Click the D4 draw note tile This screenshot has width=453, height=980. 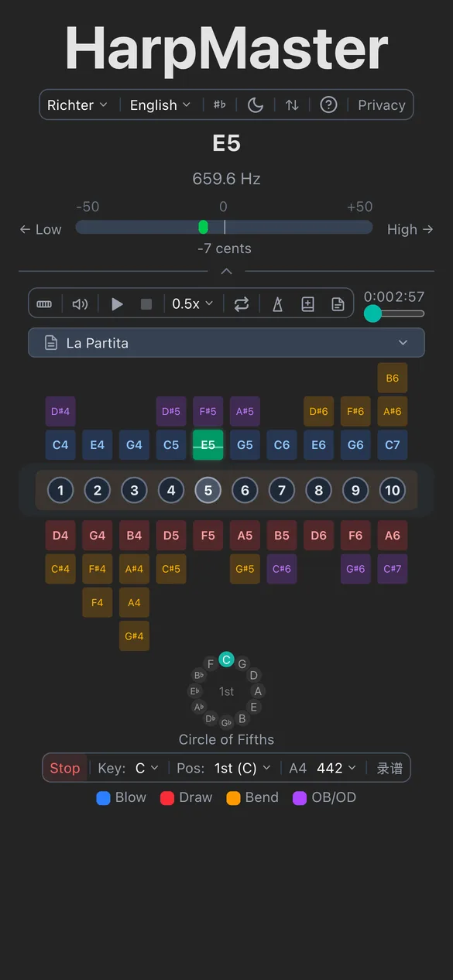(x=60, y=535)
